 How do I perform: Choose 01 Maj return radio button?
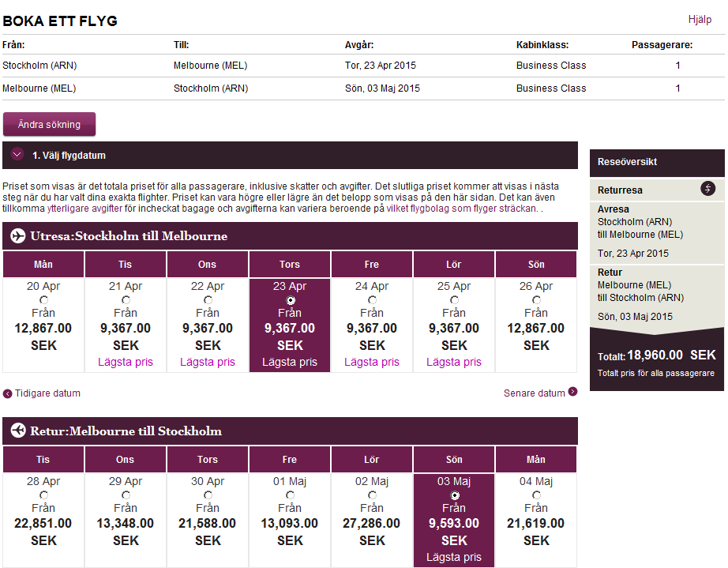point(290,495)
